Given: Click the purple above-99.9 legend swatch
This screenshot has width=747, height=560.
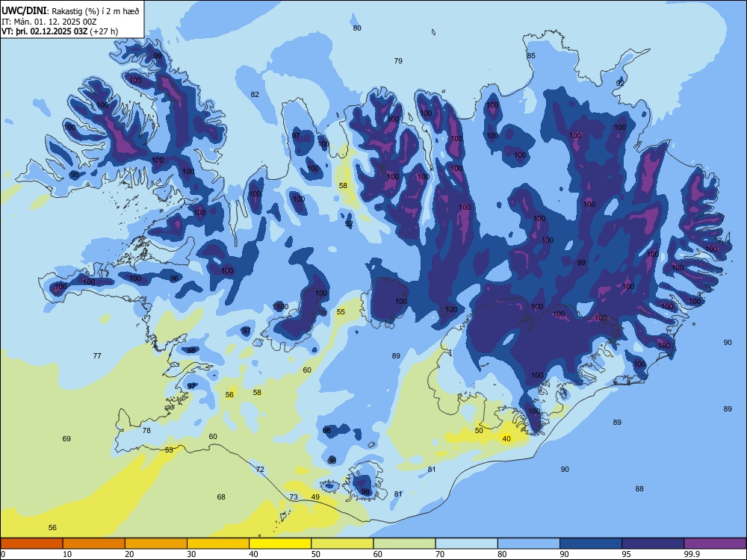Looking at the screenshot, I should coord(715,544).
